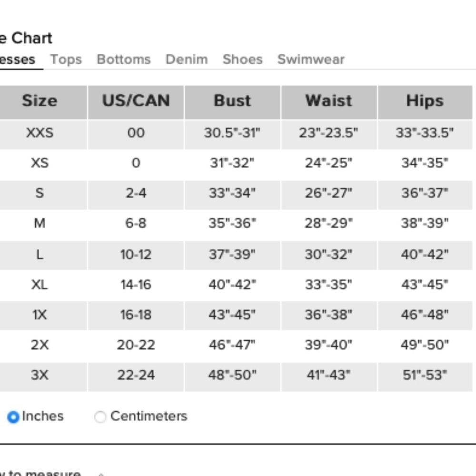This screenshot has height=476, width=476.
Task: Select the Inches radio button
Action: (13, 417)
